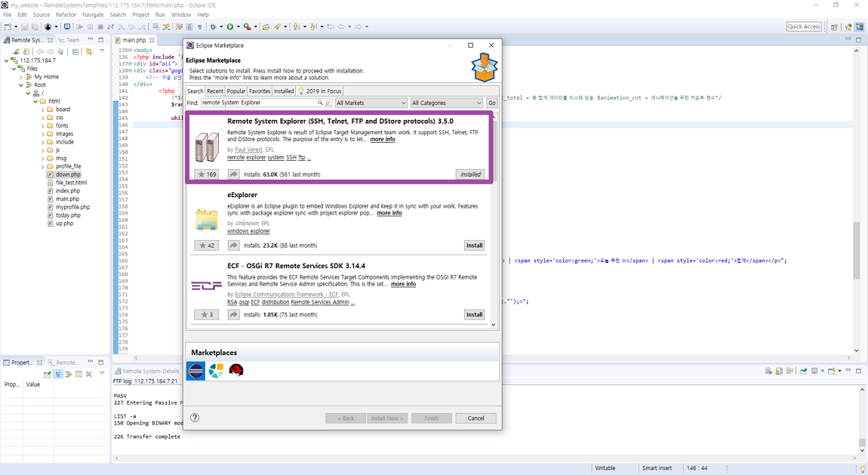Click the Pin to selection icon in Properties view
Screen dimensions: 868x475
coord(47,375)
